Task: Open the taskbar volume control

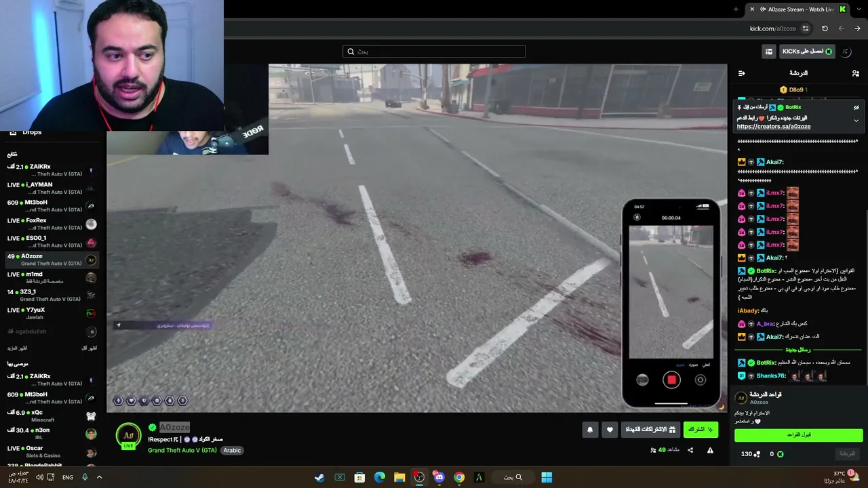Action: pyautogui.click(x=40, y=477)
